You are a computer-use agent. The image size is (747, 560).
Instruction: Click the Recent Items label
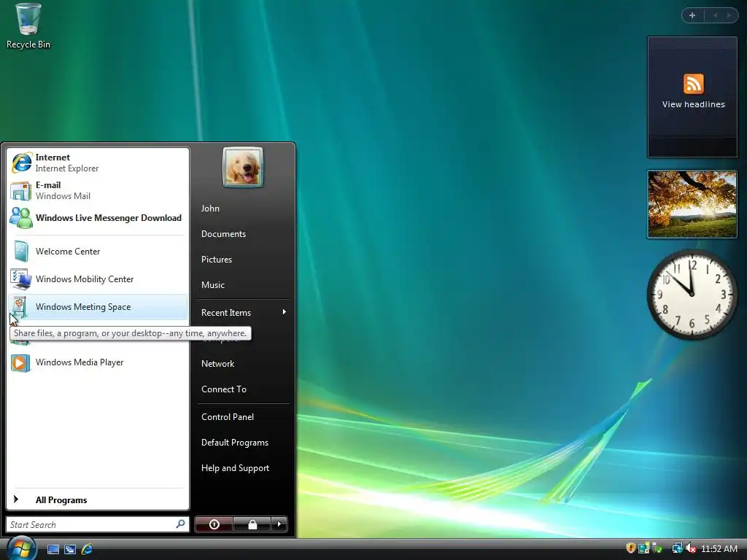(x=226, y=313)
